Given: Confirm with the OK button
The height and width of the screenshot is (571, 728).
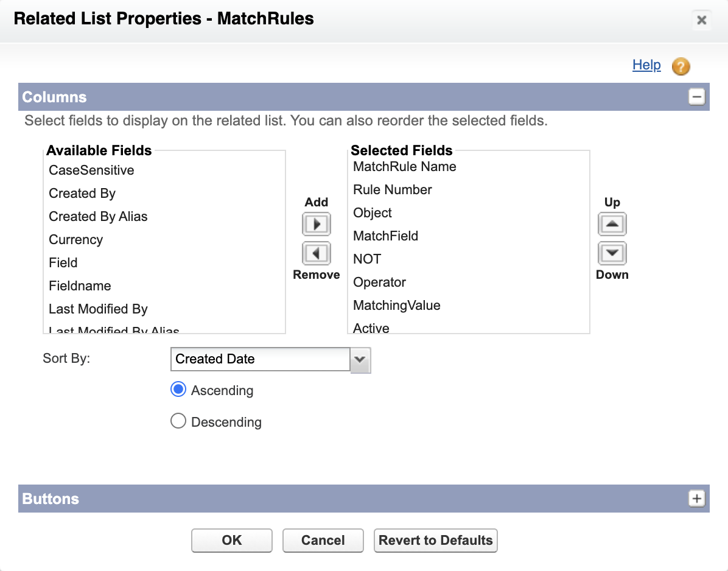Looking at the screenshot, I should [232, 541].
